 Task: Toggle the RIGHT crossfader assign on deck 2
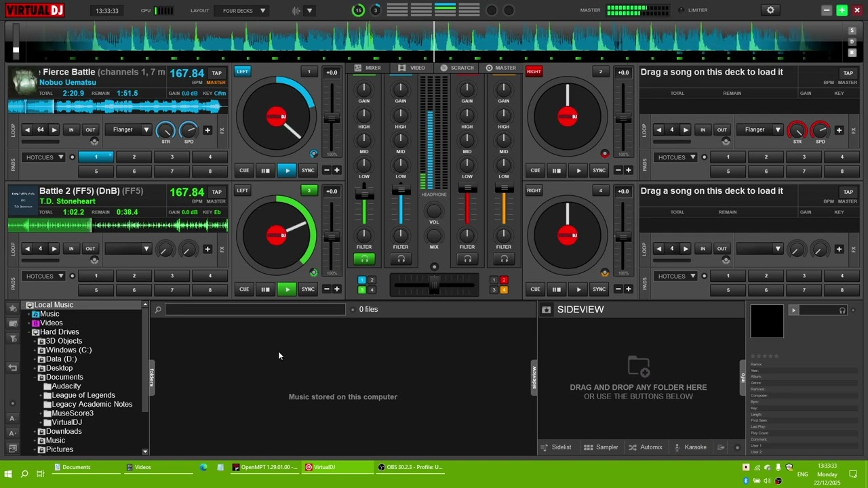(x=534, y=71)
